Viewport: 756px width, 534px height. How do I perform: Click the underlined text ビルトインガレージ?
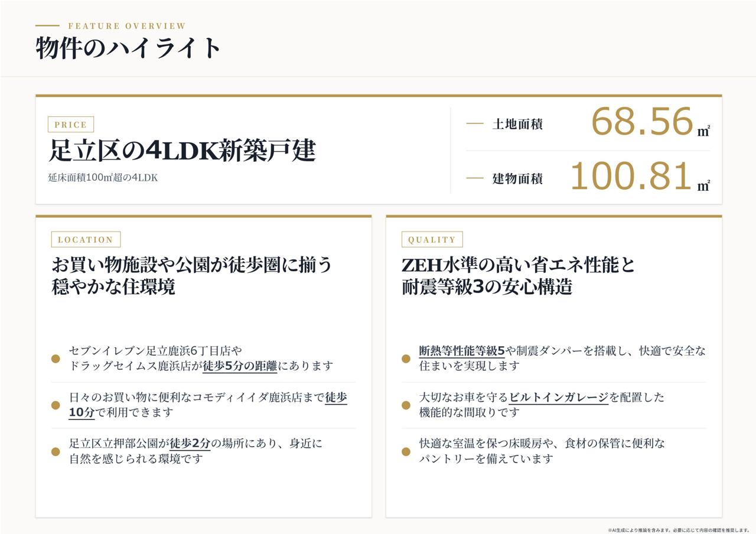(559, 398)
